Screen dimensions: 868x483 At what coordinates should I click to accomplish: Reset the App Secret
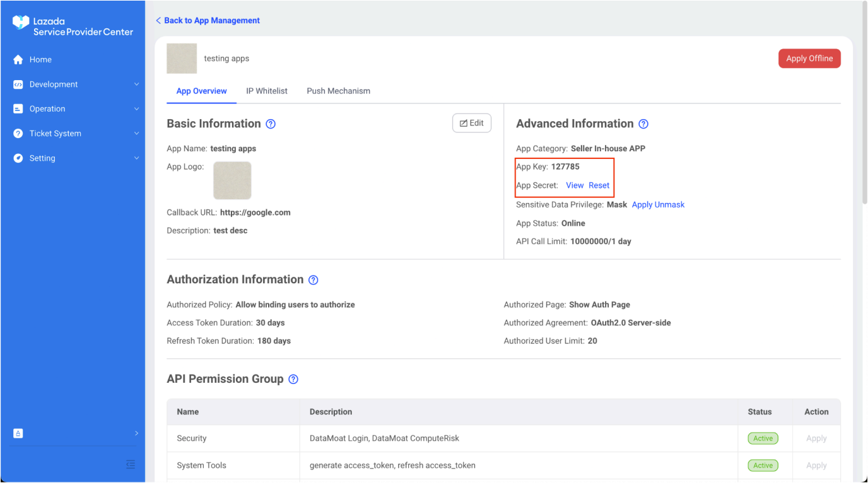tap(599, 185)
